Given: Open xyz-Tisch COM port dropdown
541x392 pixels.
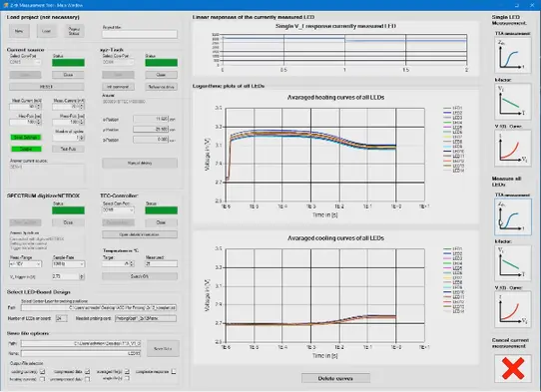Looking at the screenshot, I should tap(118, 63).
